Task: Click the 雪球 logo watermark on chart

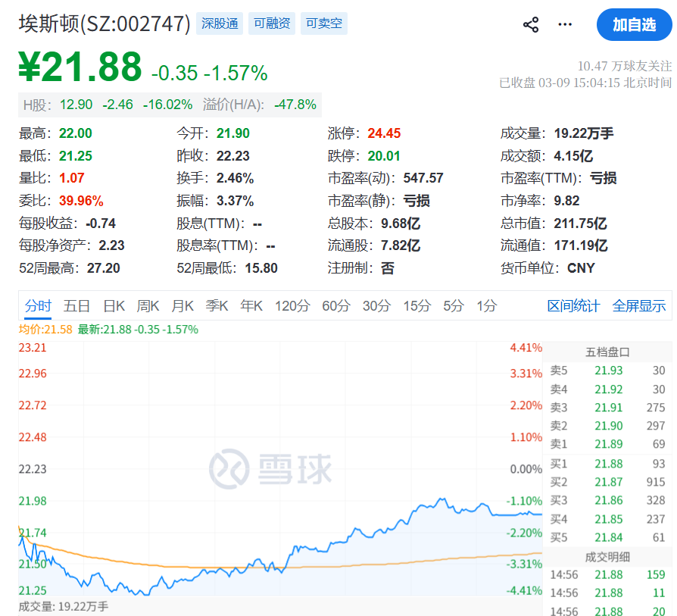Action: [x=270, y=469]
